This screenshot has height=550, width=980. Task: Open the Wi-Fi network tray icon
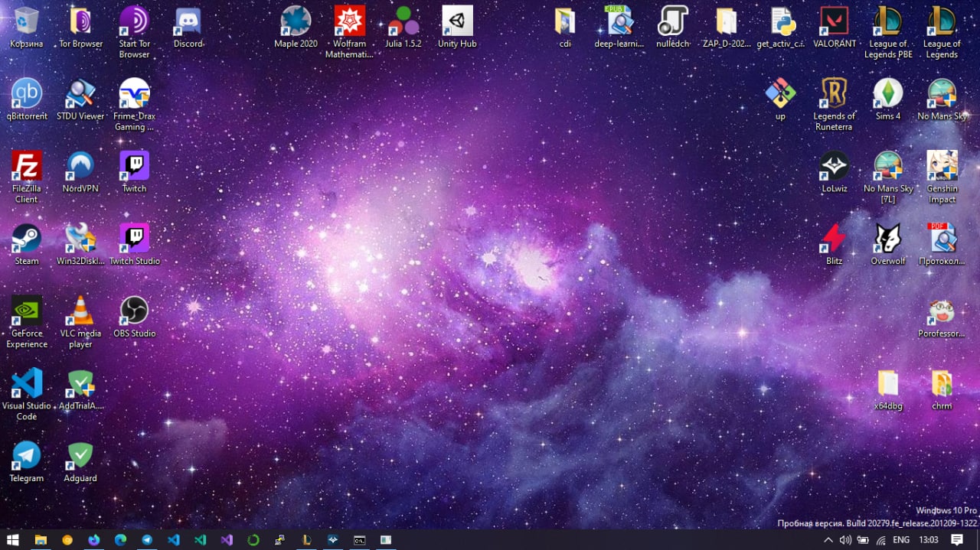click(880, 540)
